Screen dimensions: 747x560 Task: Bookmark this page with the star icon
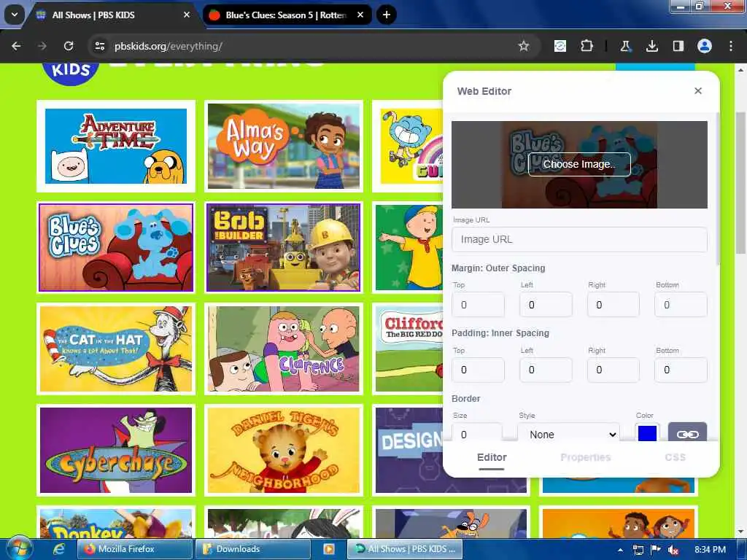pyautogui.click(x=524, y=46)
